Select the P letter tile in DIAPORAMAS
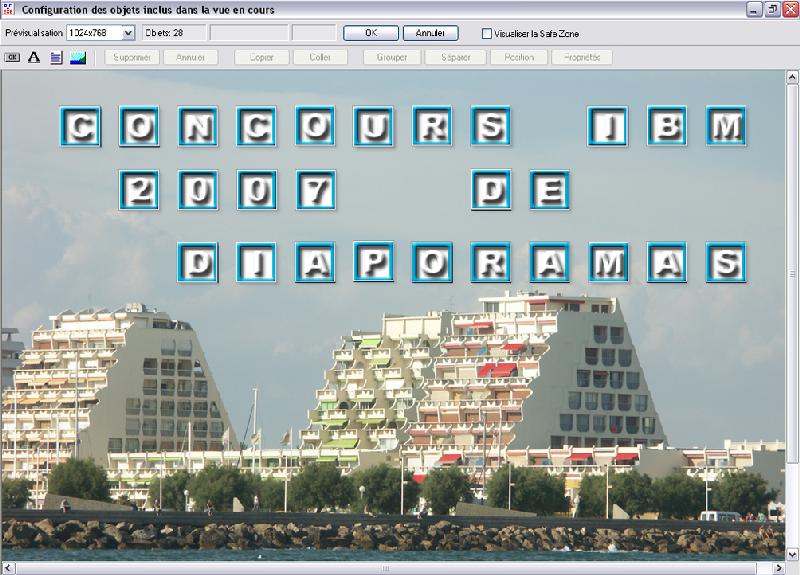The image size is (800, 575). tap(373, 263)
